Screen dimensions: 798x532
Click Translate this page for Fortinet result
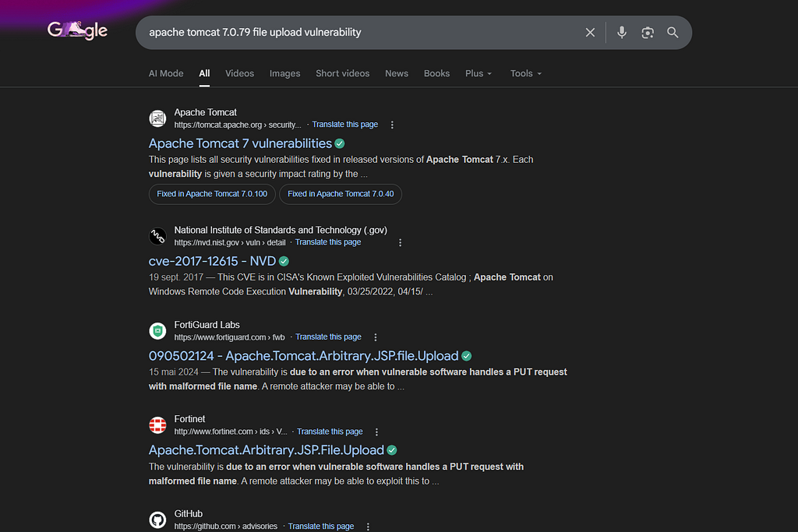[330, 432]
